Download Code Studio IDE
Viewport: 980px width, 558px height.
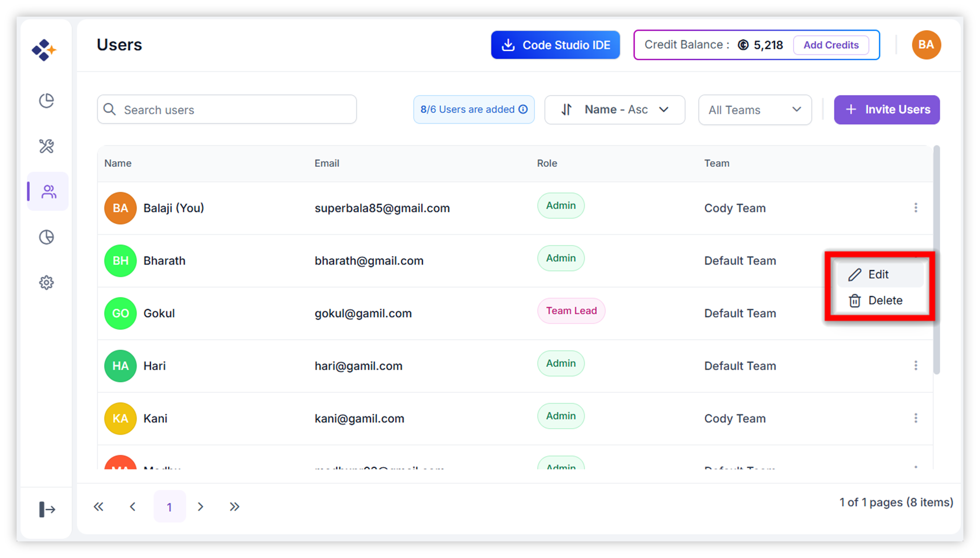[x=555, y=45]
